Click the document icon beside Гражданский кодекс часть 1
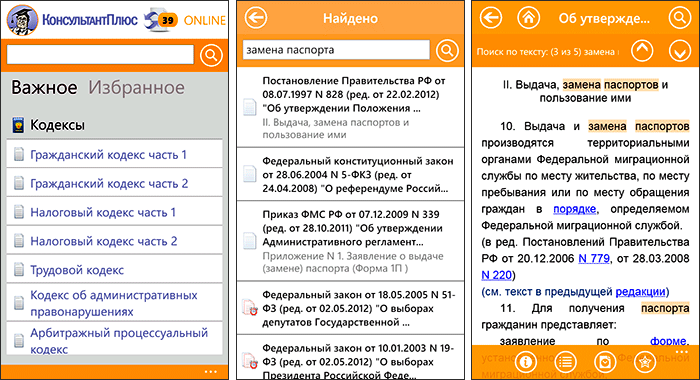This screenshot has height=380, width=700. (x=19, y=155)
